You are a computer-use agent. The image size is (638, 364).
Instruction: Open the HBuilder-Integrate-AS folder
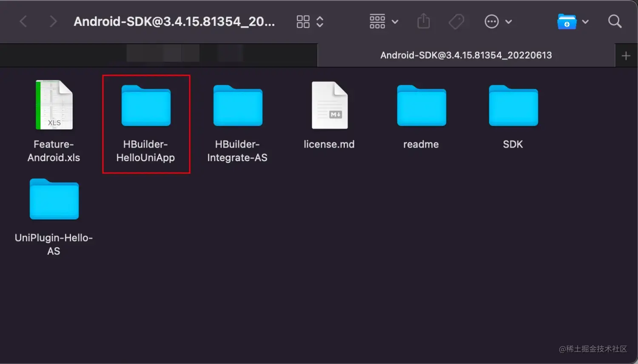[x=237, y=105]
